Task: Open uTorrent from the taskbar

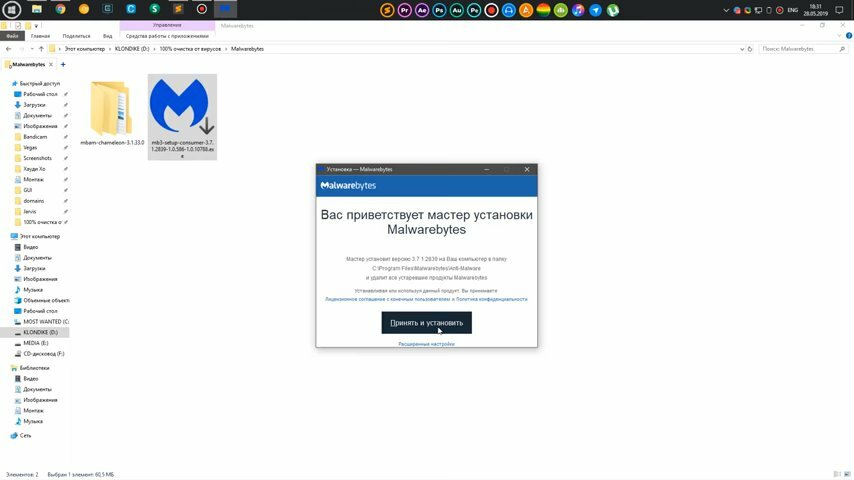Action: 613,10
